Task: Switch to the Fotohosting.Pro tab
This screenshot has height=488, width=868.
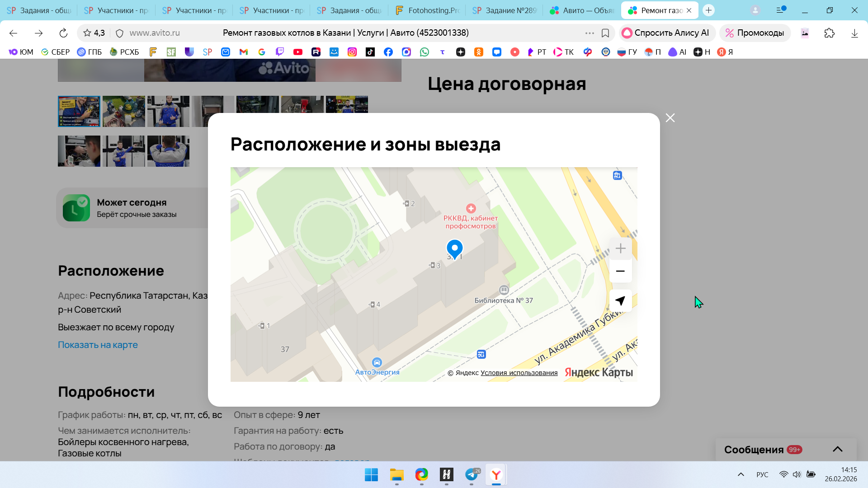Action: (x=427, y=10)
